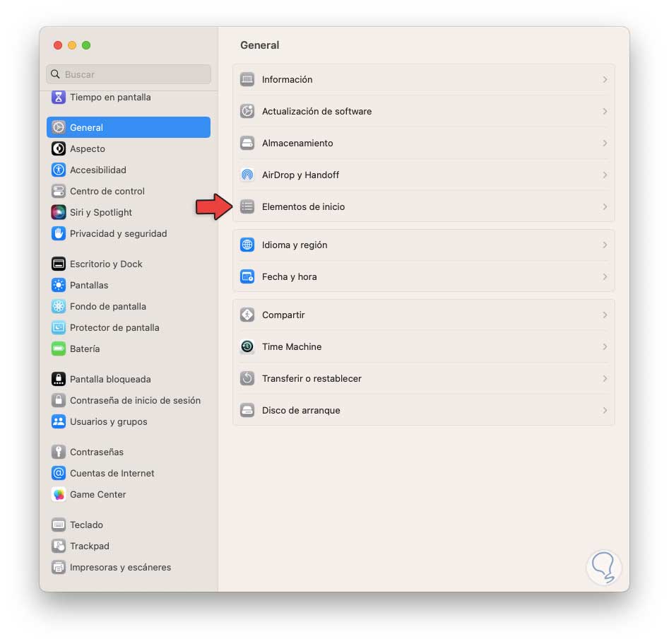Expand the Almacenamiento row chevron
Image resolution: width=669 pixels, height=644 pixels.
click(x=605, y=143)
